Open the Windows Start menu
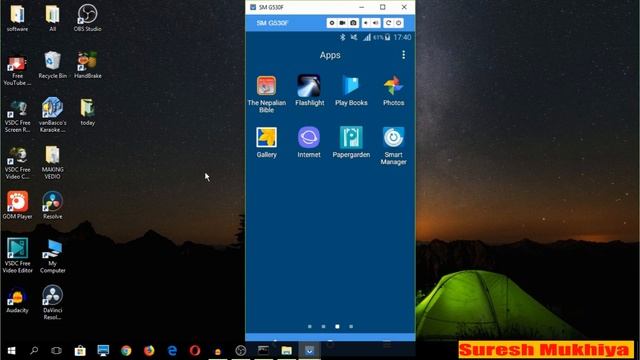This screenshot has width=640, height=360. 11,350
